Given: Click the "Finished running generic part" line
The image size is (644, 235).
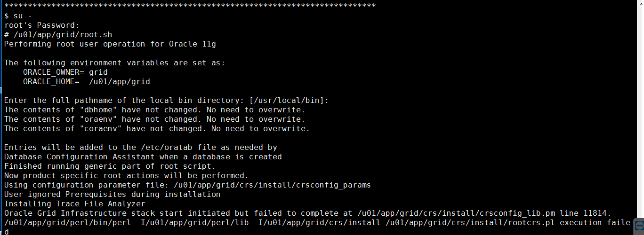Looking at the screenshot, I should pos(110,166).
